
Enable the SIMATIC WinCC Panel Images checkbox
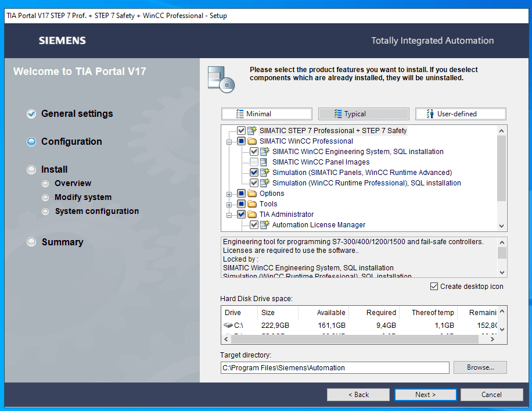coord(254,162)
